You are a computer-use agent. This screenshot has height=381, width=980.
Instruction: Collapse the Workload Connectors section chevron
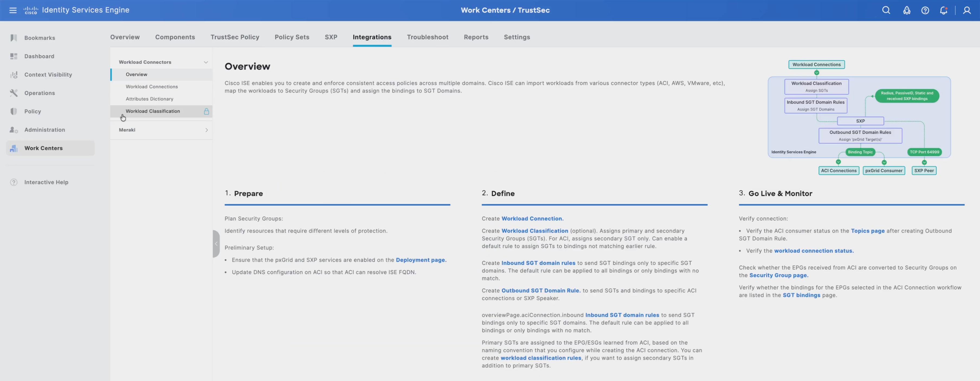[206, 62]
